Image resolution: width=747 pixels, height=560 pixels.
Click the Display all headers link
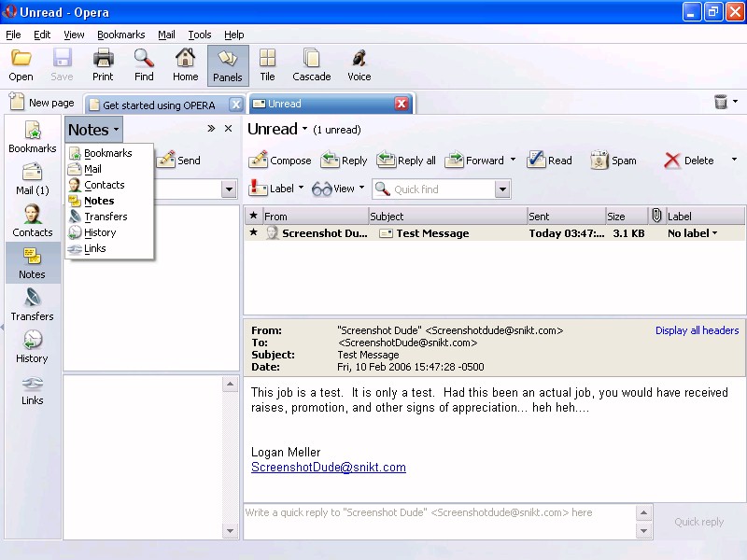(x=697, y=330)
